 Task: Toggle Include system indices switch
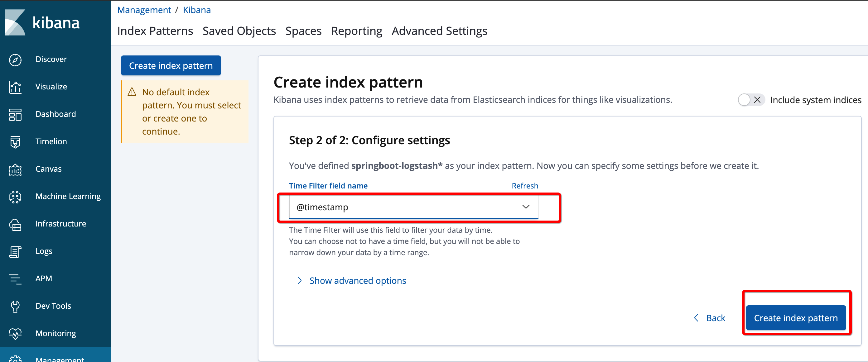pos(751,100)
